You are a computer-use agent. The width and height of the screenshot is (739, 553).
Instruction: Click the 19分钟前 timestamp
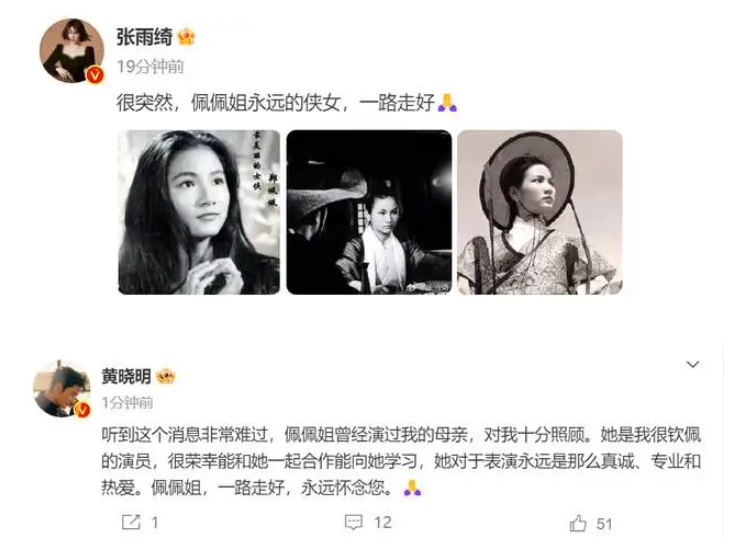coord(150,66)
